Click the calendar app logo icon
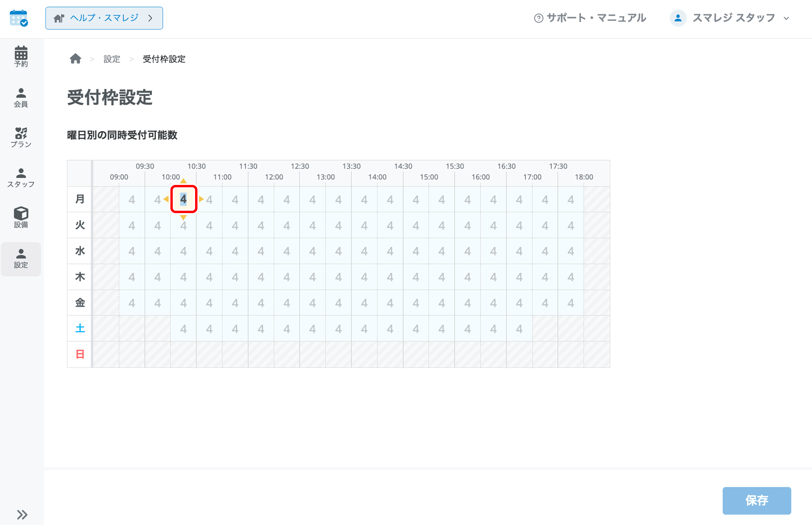812x525 pixels. coord(19,18)
